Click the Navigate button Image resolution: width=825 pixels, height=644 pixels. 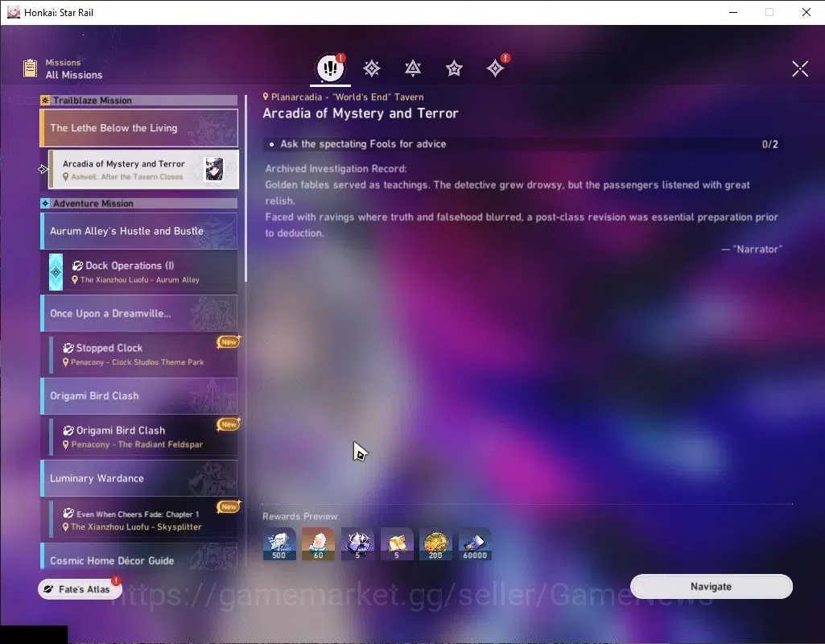tap(712, 587)
